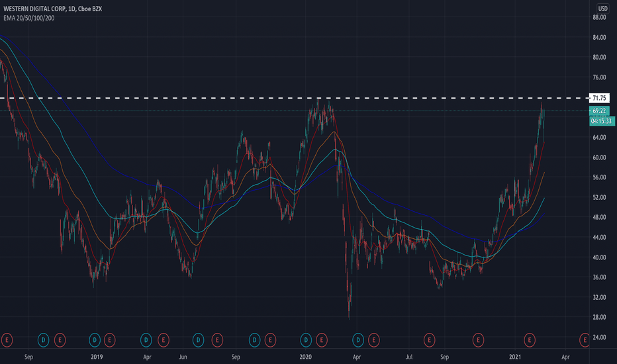Viewport: 617px width, 364px height.
Task: Open dividend marker right after Sep 2019
Action: [255, 340]
